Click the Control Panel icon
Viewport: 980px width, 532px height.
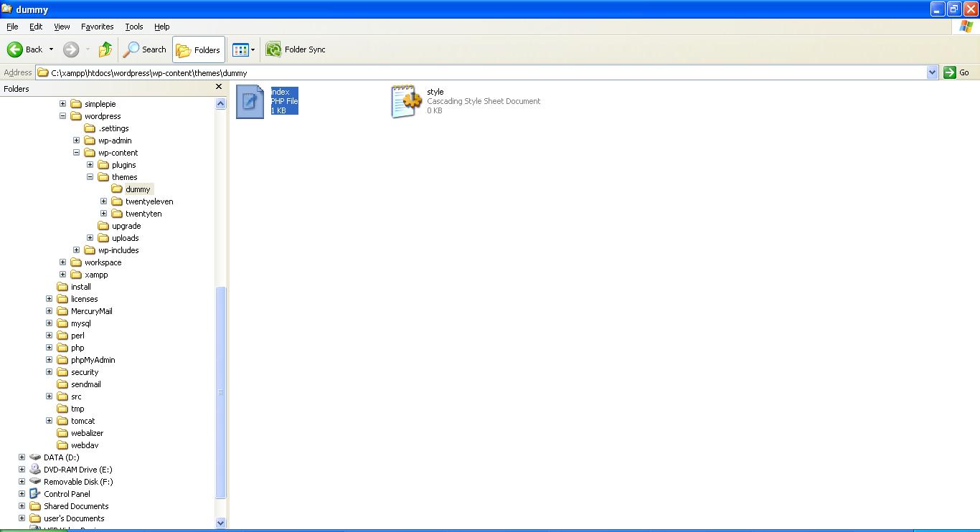pos(35,494)
